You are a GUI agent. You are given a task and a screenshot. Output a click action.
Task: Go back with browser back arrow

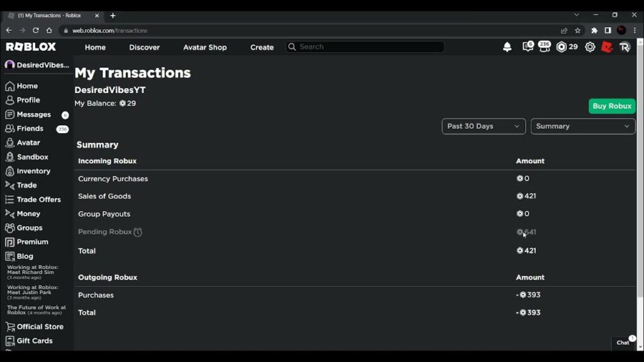9,30
